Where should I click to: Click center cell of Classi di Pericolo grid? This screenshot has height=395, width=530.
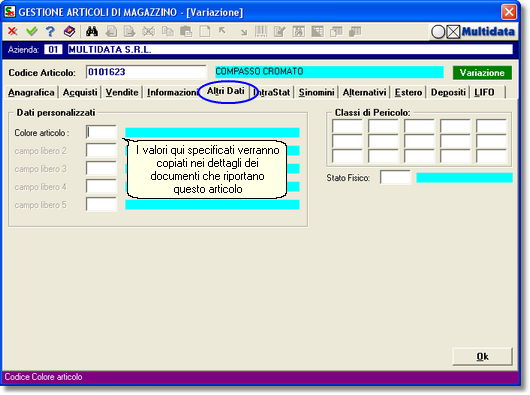(419, 141)
